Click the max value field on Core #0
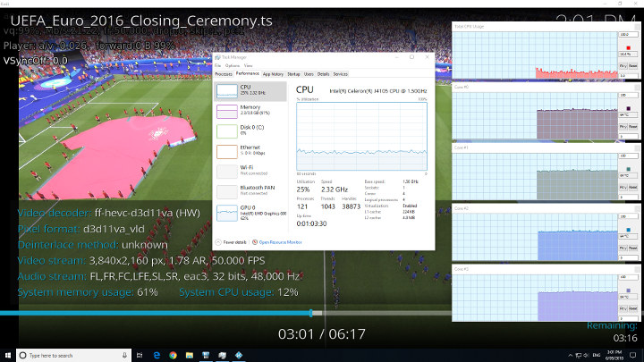Screen dimensions: 644x362 (629, 96)
